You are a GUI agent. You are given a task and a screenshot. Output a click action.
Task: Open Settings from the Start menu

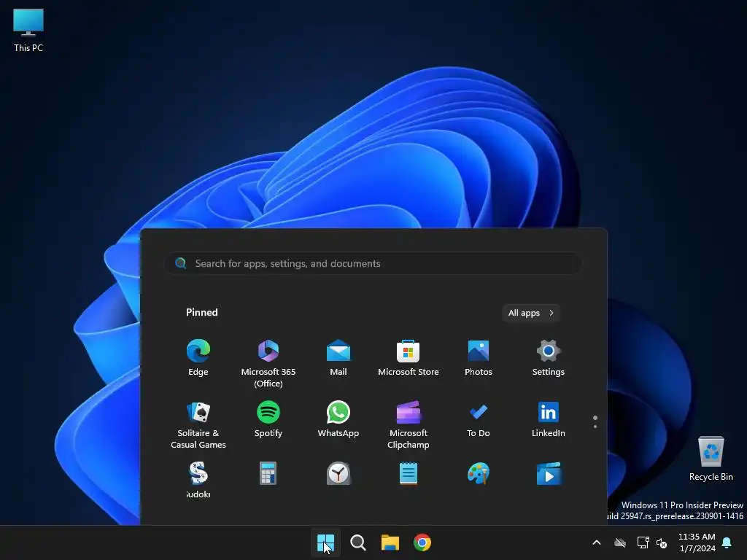pyautogui.click(x=549, y=357)
